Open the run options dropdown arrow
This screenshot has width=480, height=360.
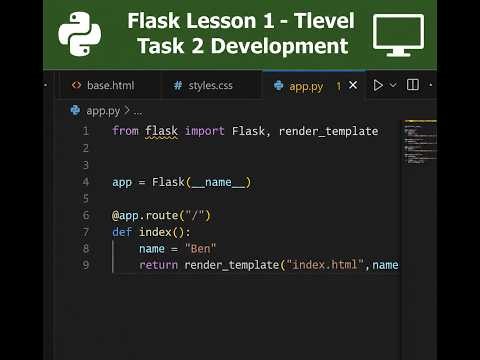coord(393,85)
